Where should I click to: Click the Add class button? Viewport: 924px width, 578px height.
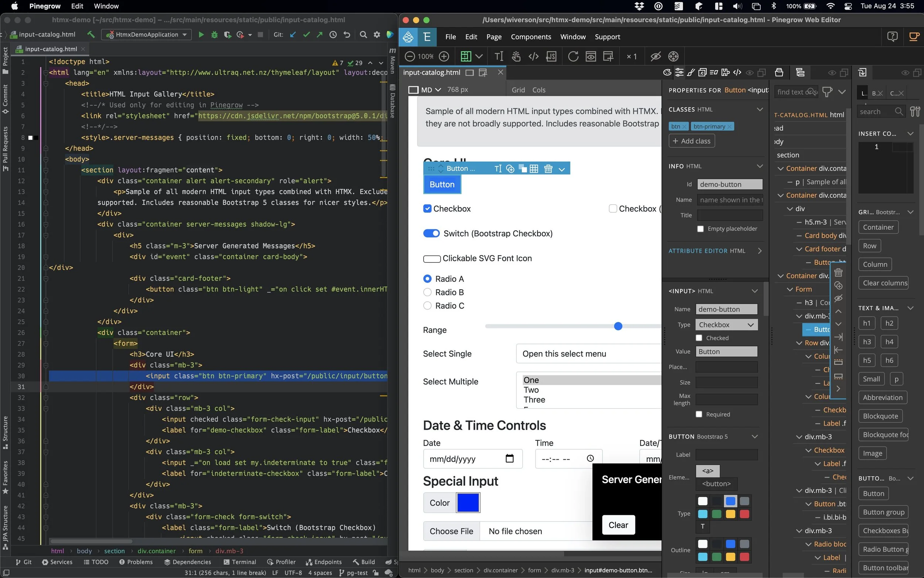pos(692,141)
